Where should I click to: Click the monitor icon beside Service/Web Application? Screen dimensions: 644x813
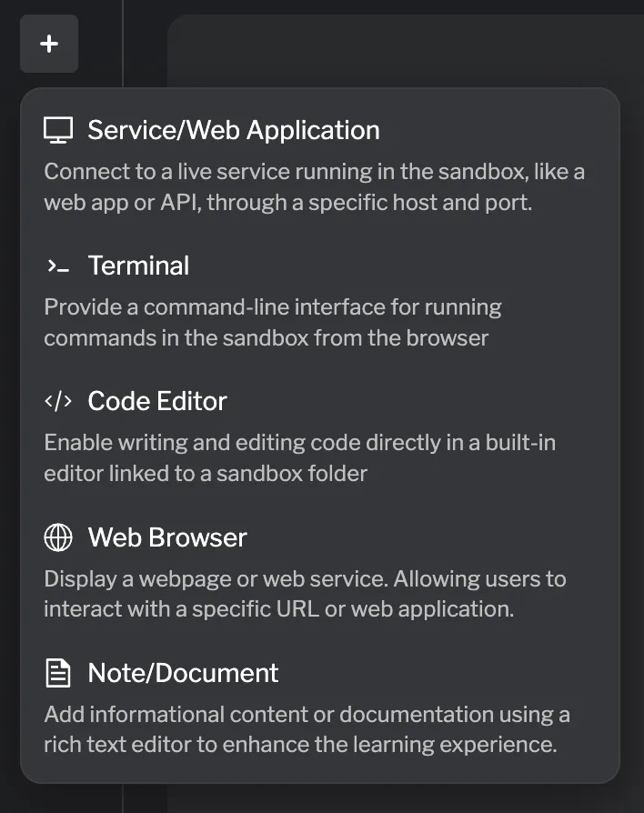58,130
